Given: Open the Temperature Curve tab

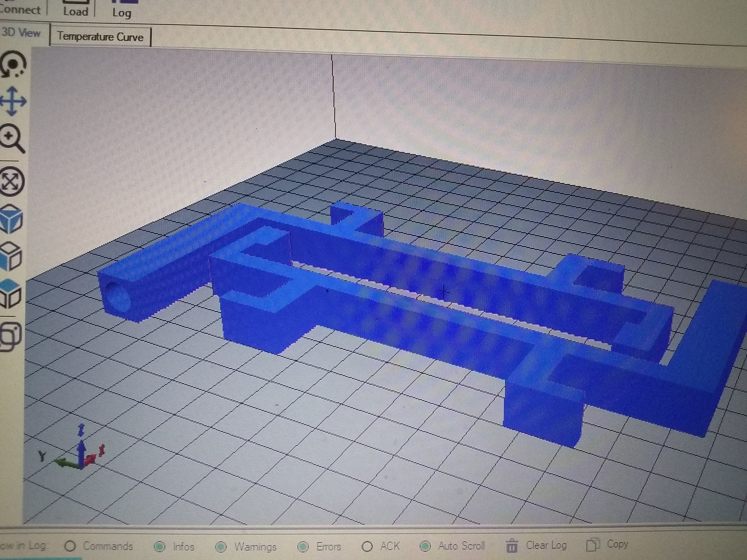Looking at the screenshot, I should pyautogui.click(x=100, y=36).
